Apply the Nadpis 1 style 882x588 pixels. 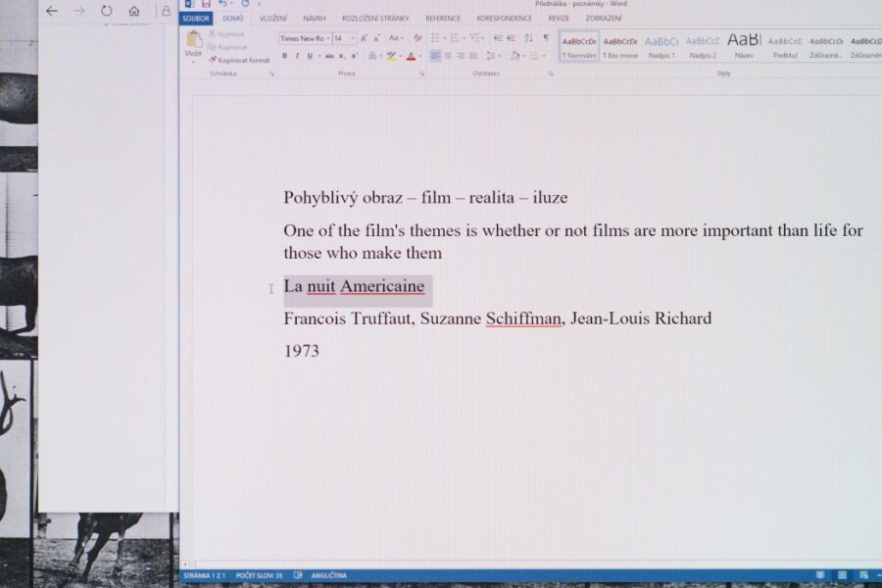pyautogui.click(x=661, y=45)
